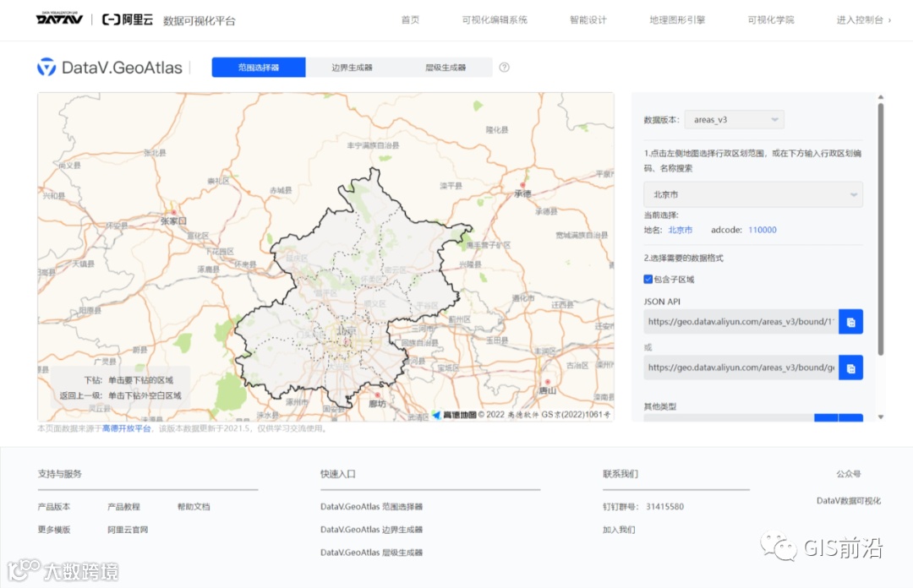The width and height of the screenshot is (913, 588).
Task: Open the 首页 nav item
Action: click(410, 19)
